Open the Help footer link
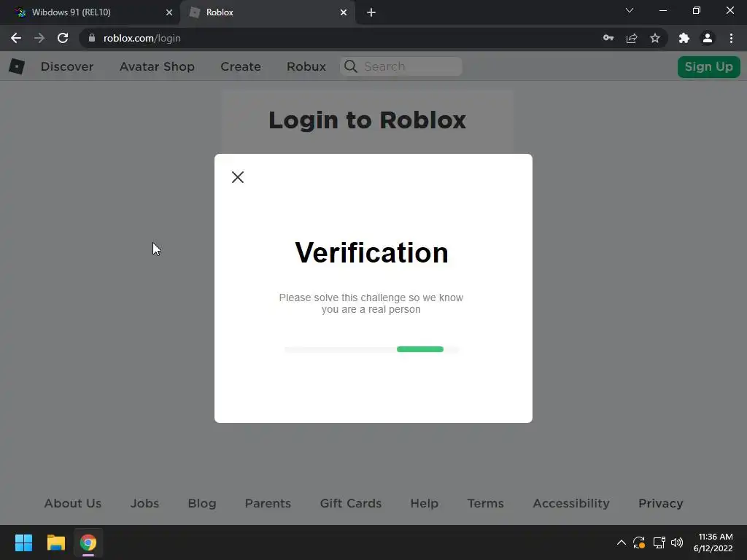This screenshot has width=747, height=560. coord(425,503)
